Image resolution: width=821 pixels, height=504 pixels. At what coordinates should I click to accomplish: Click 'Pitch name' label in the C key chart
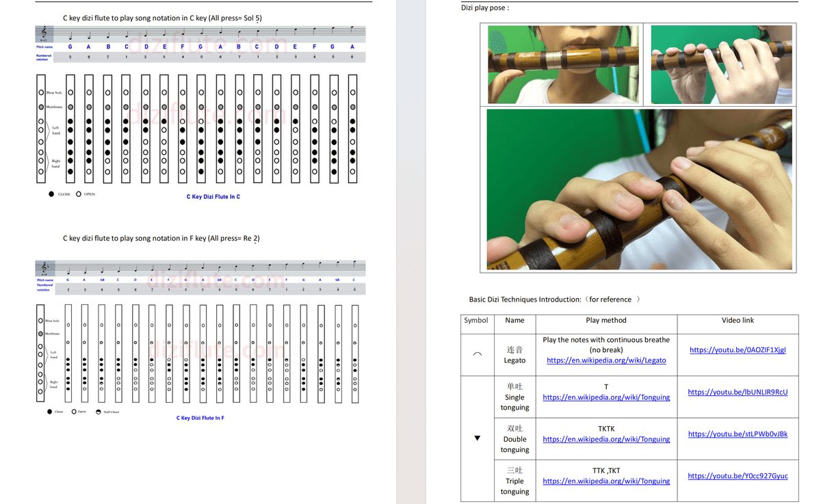point(44,47)
